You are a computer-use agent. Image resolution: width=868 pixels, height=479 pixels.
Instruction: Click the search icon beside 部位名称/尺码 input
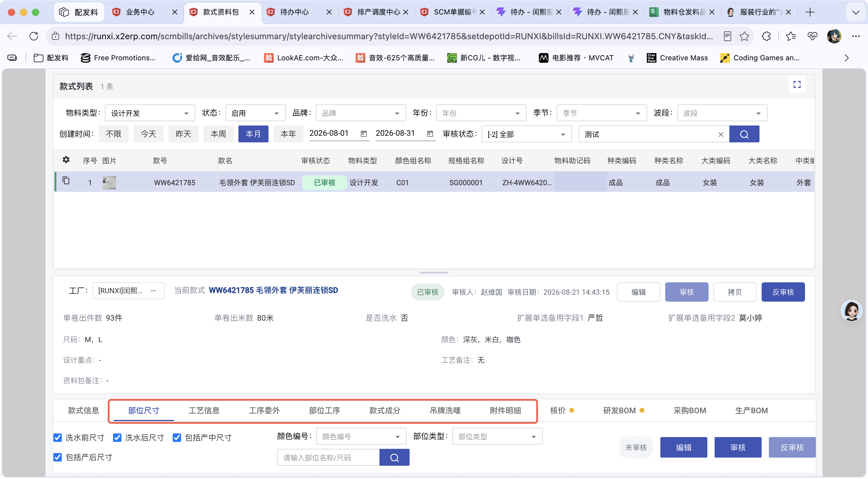point(394,457)
